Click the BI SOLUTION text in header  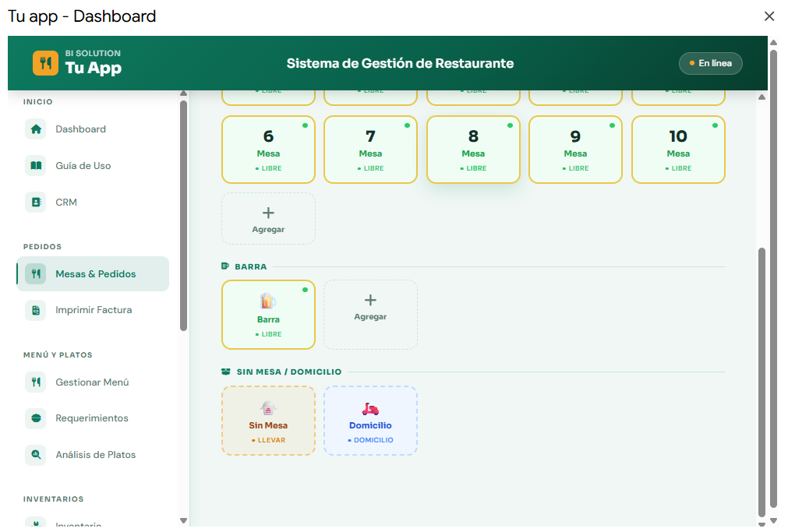pyautogui.click(x=93, y=53)
